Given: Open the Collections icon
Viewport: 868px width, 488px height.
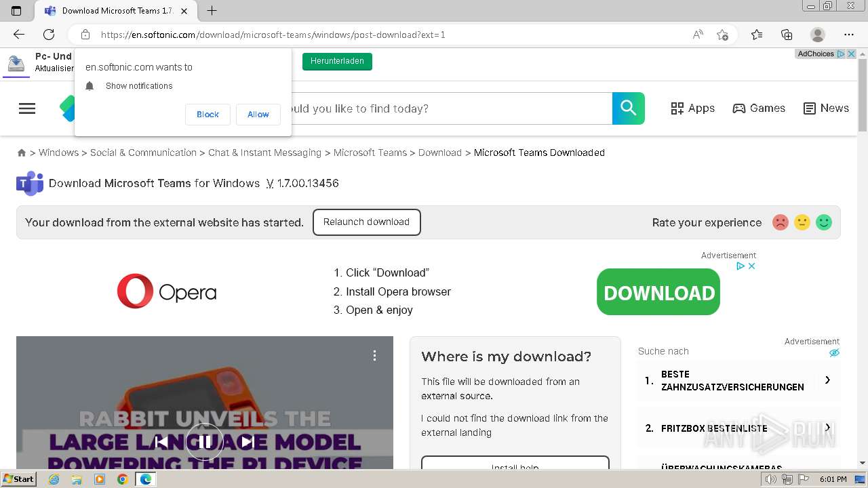Looking at the screenshot, I should (x=787, y=35).
